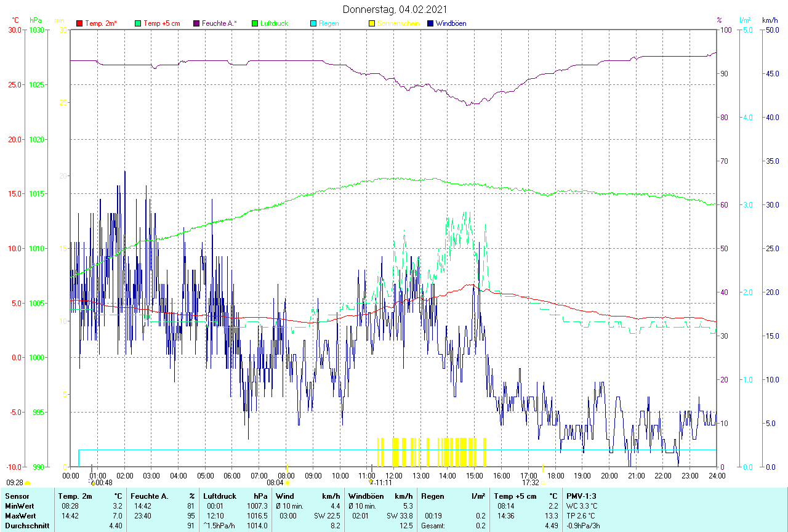The height and width of the screenshot is (532, 788).
Task: Select the 'Regen' legend label
Action: click(328, 23)
